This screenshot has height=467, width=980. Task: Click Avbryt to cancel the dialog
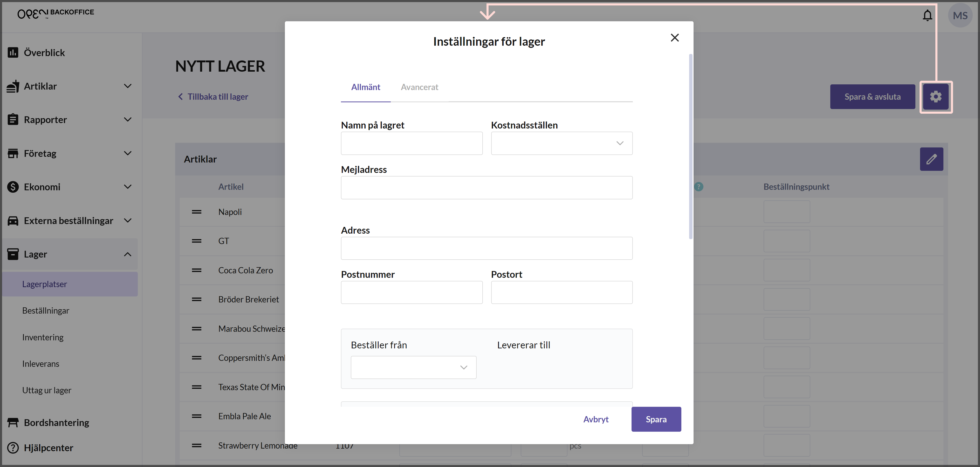click(596, 419)
